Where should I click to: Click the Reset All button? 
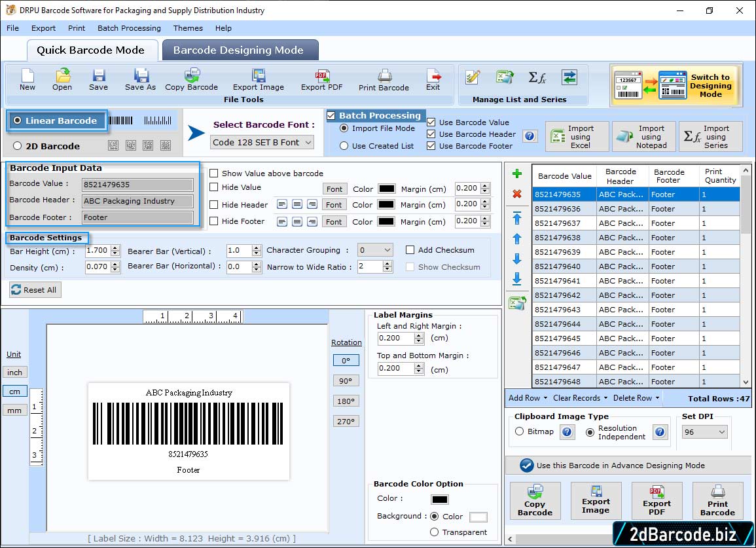(35, 289)
